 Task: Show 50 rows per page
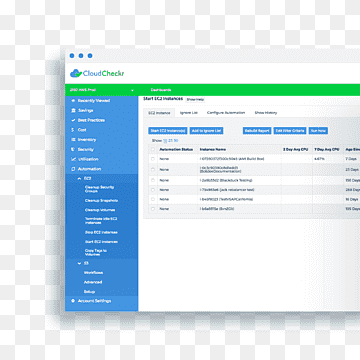[176, 141]
